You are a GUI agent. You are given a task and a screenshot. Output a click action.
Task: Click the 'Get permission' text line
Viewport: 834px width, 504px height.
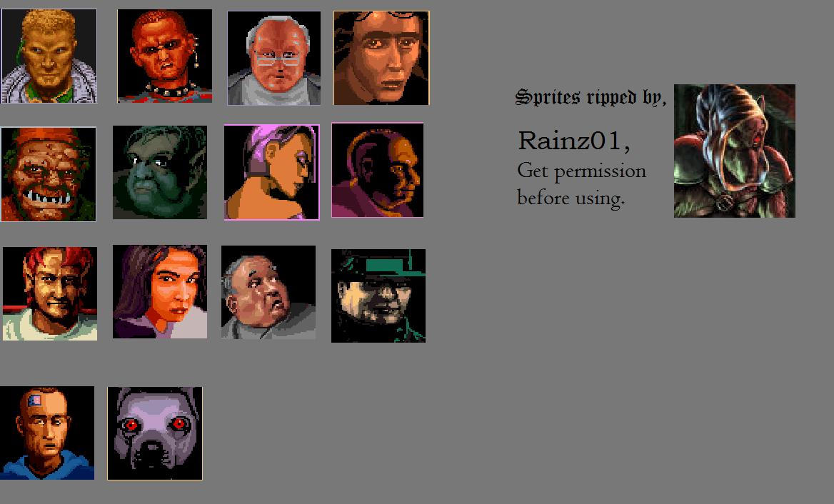[x=582, y=172]
